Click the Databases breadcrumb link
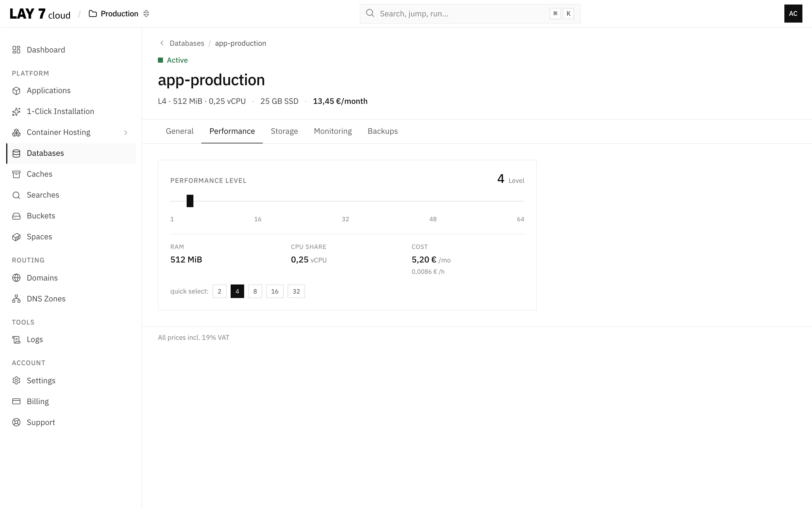Viewport: 812px width, 508px height. pos(187,43)
